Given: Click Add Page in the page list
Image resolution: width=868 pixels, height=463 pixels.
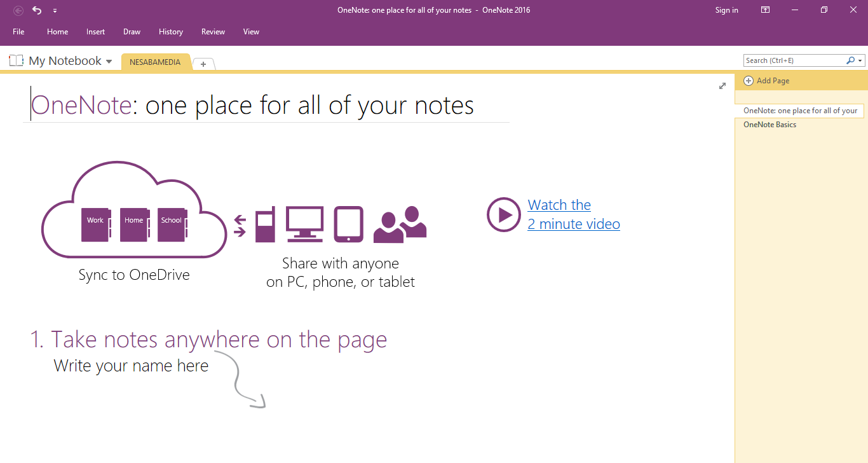Looking at the screenshot, I should coord(773,81).
